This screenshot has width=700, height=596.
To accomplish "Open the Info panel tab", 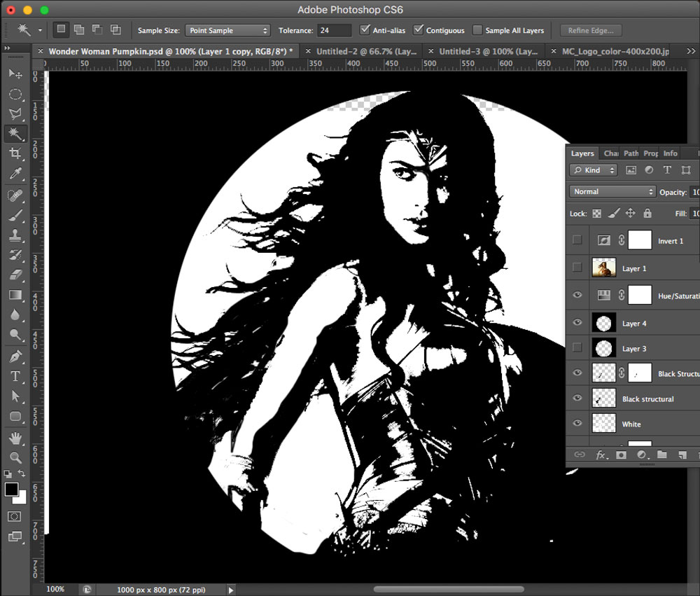I will [670, 153].
